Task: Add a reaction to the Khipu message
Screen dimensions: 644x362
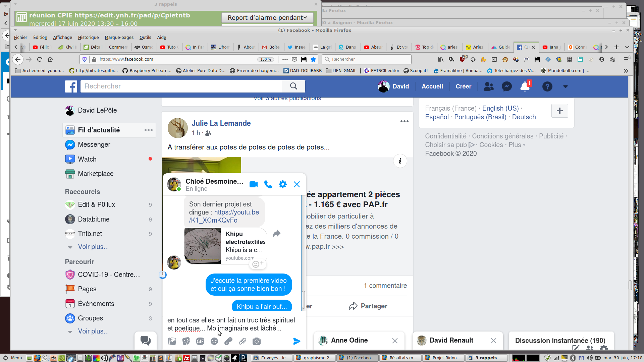Action: point(257,264)
